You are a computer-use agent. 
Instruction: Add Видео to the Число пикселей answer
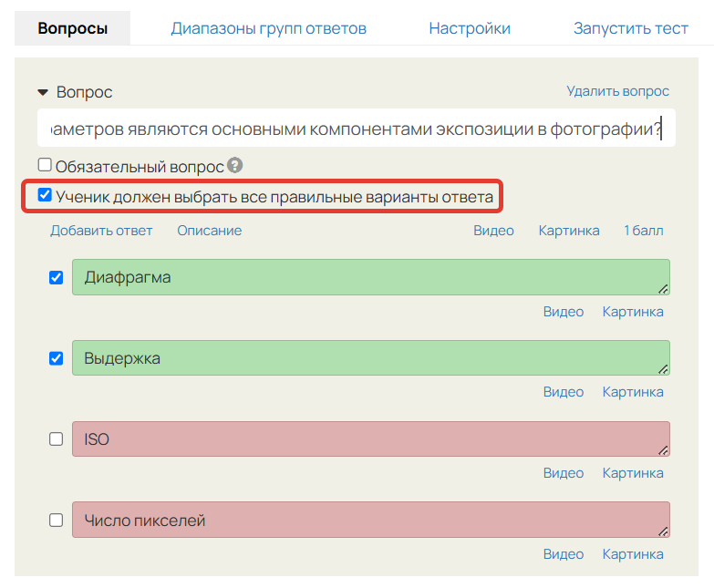[x=564, y=554]
